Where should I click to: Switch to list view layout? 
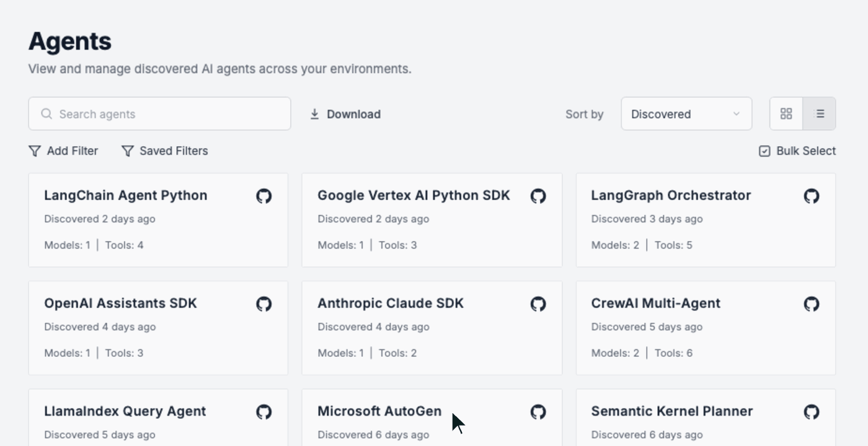pyautogui.click(x=820, y=114)
